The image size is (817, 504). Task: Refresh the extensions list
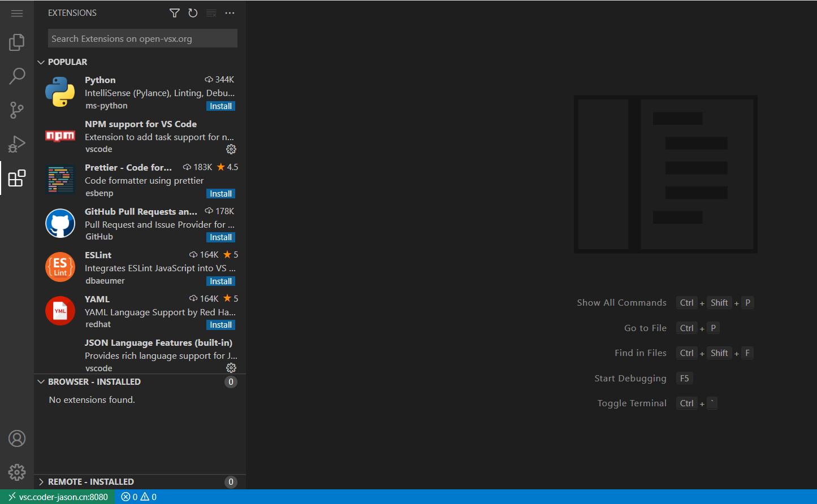pyautogui.click(x=193, y=13)
